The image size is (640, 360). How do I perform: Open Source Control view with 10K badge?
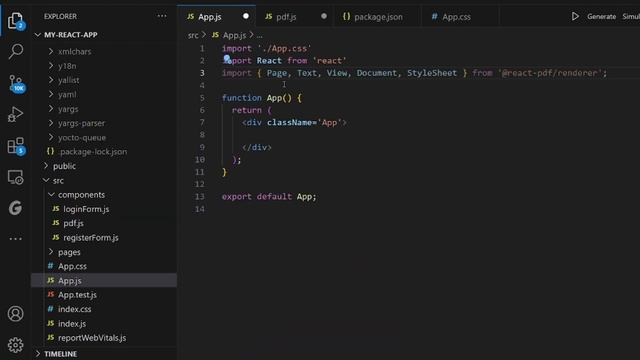(x=16, y=84)
